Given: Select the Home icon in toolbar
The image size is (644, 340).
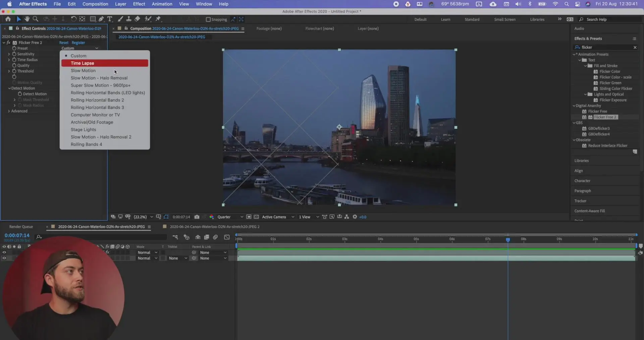Looking at the screenshot, I should click(x=8, y=19).
